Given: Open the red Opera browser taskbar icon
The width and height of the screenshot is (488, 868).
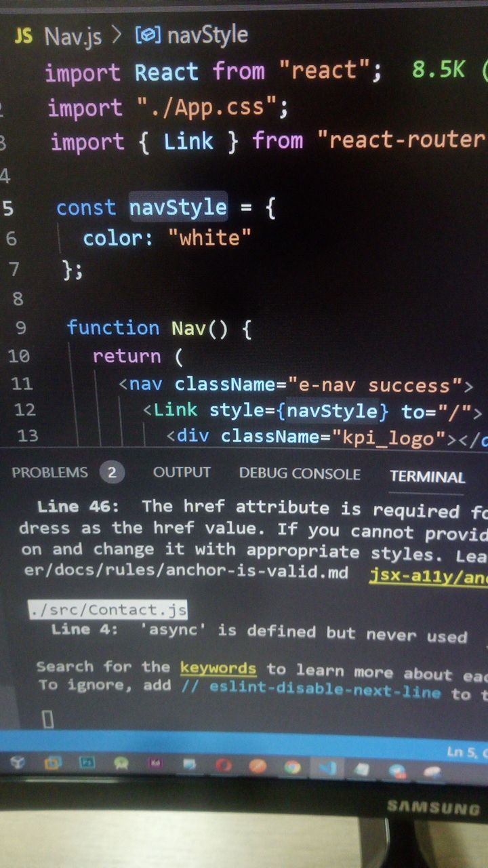Looking at the screenshot, I should (x=224, y=765).
